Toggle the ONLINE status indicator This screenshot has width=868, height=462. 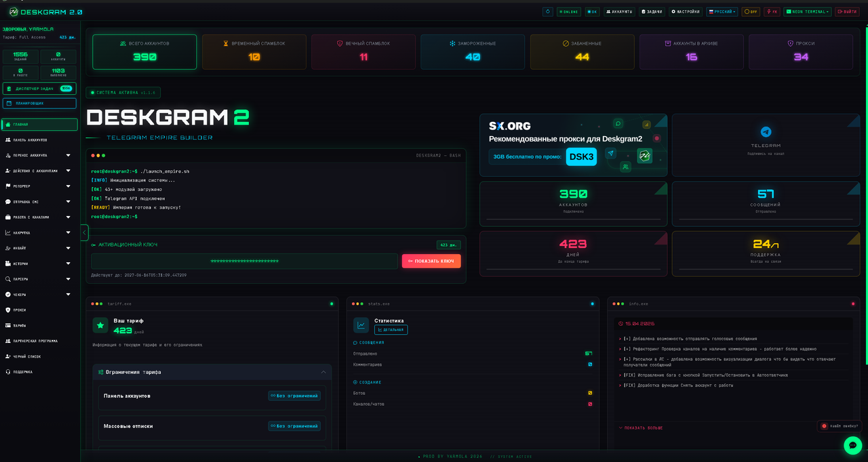(x=569, y=12)
